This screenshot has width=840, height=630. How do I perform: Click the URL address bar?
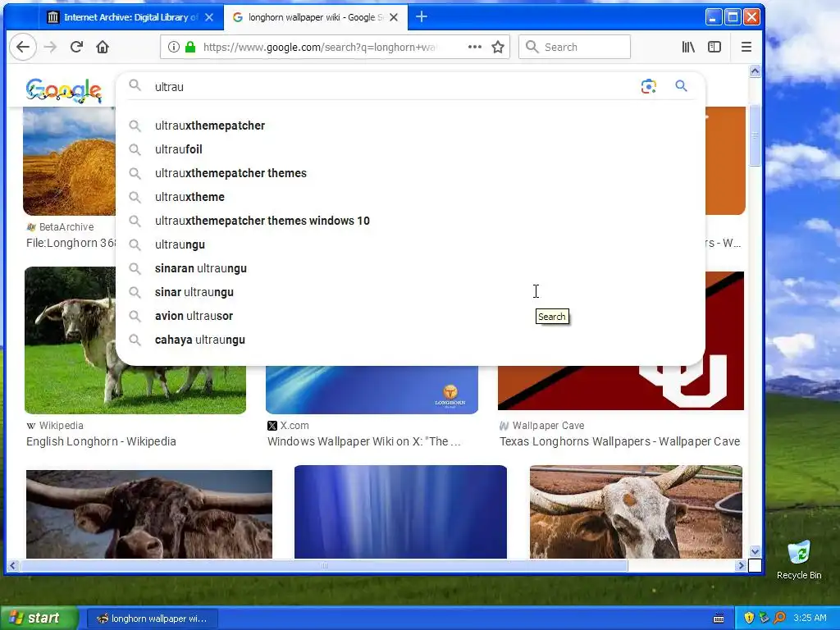tap(322, 47)
